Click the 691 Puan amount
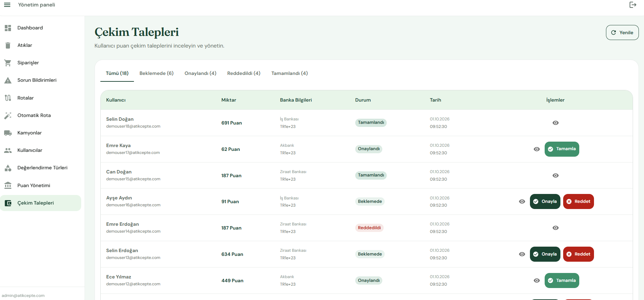The width and height of the screenshot is (644, 300). 232,123
